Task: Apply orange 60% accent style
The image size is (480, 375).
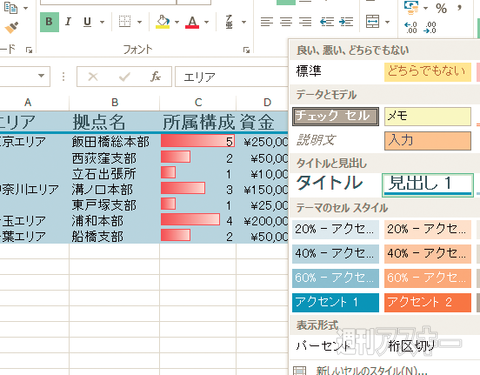Action: [x=428, y=278]
